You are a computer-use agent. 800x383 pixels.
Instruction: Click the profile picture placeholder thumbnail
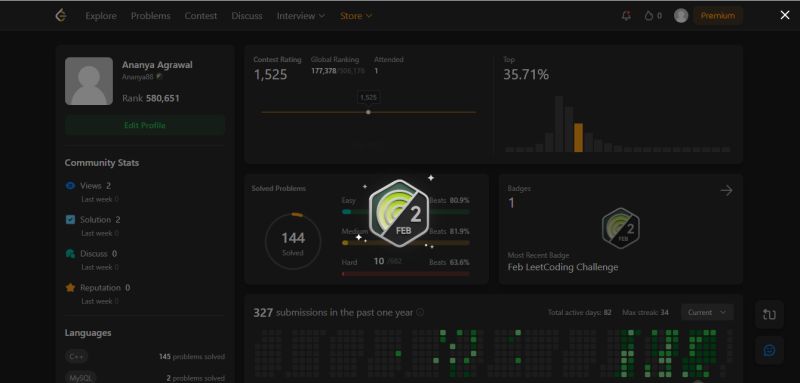(x=89, y=81)
